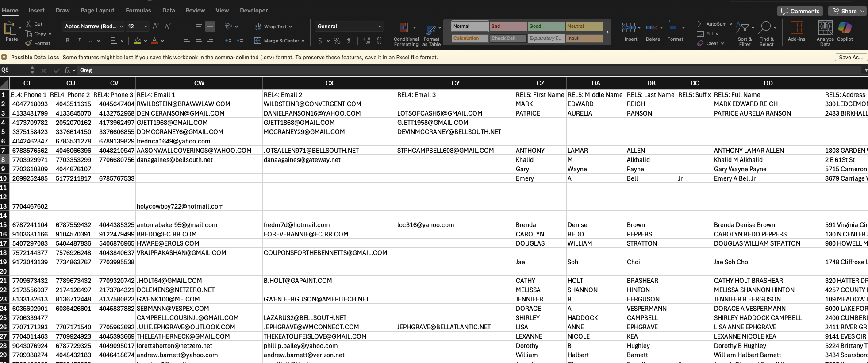Image resolution: width=868 pixels, height=363 pixels.
Task: Toggle underline formatting
Action: click(x=90, y=41)
